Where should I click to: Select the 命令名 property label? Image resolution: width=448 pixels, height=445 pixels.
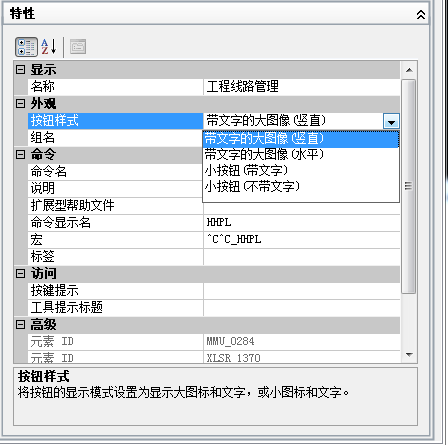(115, 172)
